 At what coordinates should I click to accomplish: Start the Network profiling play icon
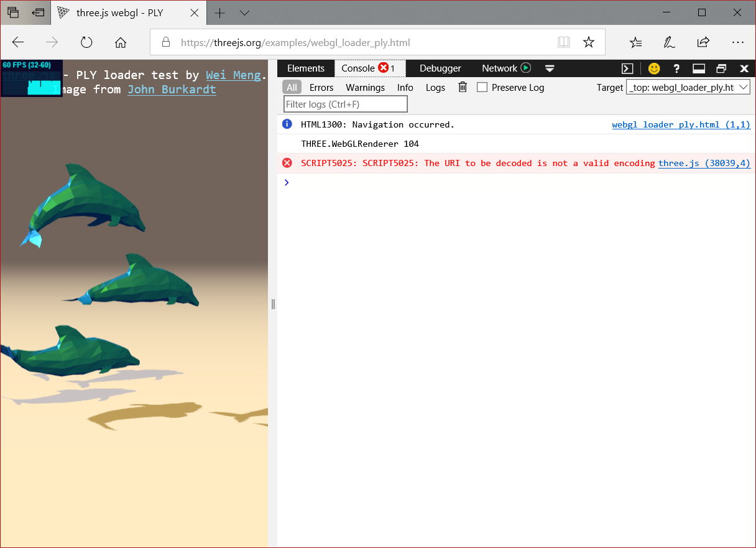[526, 68]
